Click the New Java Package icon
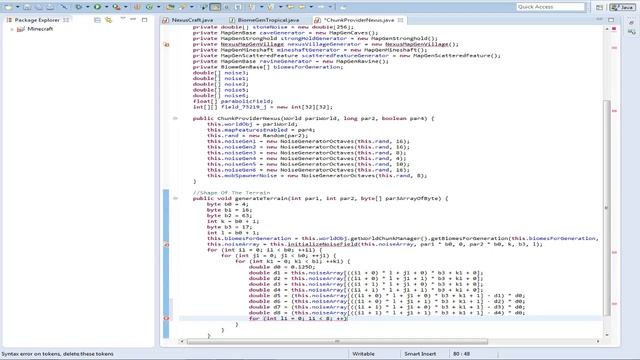This screenshot has height=360, width=640. click(x=138, y=7)
